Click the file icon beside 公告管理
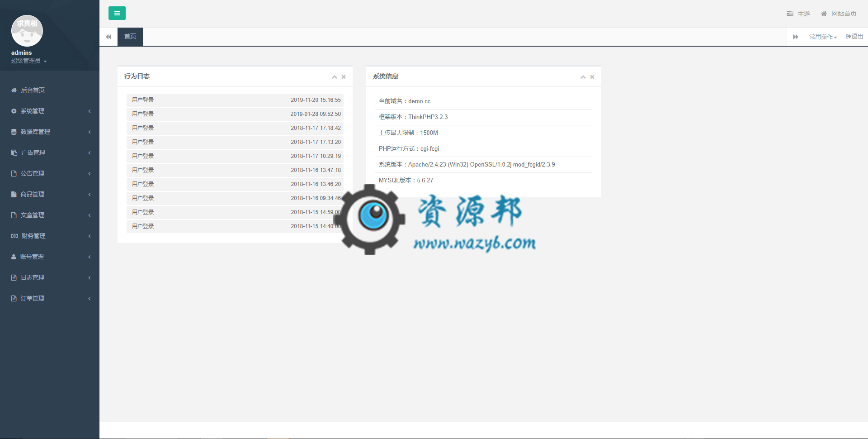Screen dimensions: 868x439 [x=14, y=173]
